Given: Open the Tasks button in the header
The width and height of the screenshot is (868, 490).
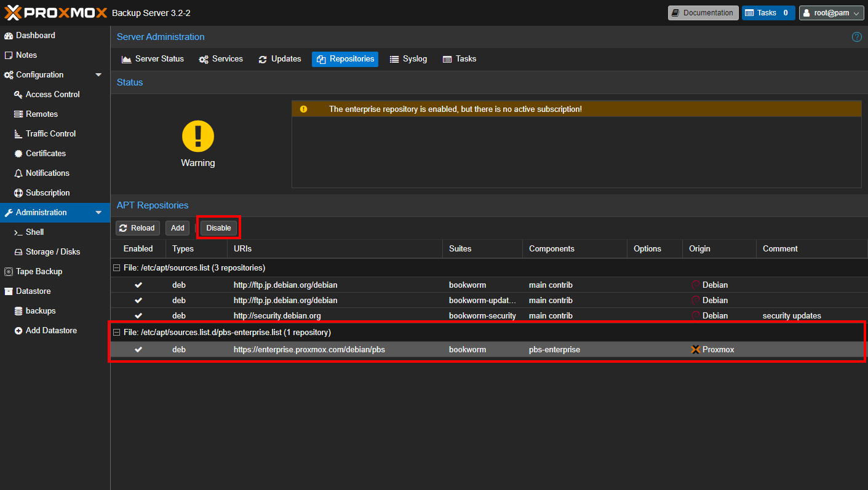Looking at the screenshot, I should 768,13.
